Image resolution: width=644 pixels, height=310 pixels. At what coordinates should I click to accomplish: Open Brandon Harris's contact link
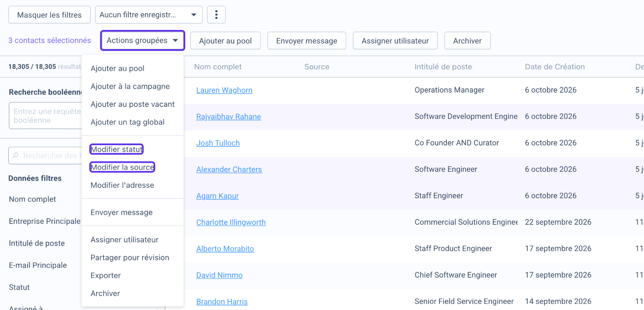[222, 302]
